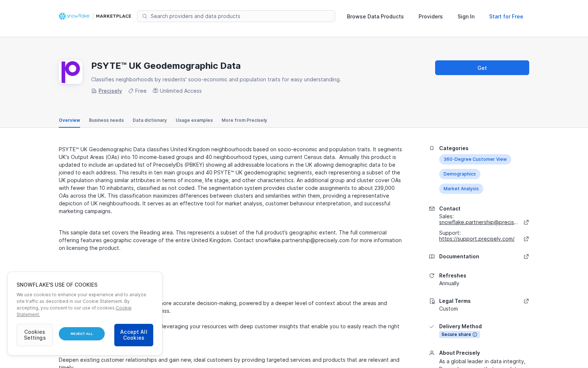The width and height of the screenshot is (588, 368).
Task: Click the snowflake.partnership sales email link
Action: 478,222
